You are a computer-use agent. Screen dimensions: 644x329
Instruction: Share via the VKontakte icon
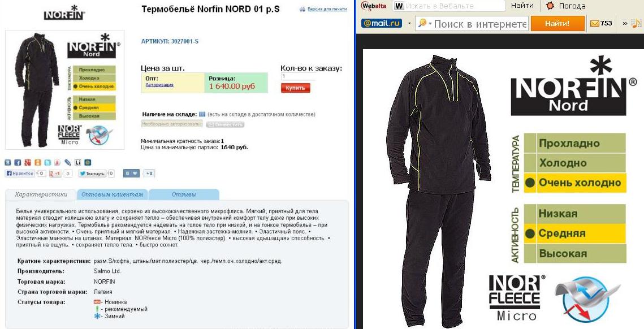click(8, 163)
